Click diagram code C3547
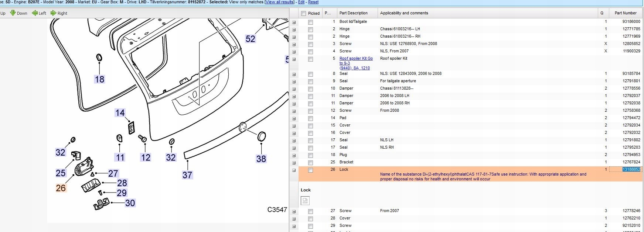The width and height of the screenshot is (644, 232). [277, 210]
